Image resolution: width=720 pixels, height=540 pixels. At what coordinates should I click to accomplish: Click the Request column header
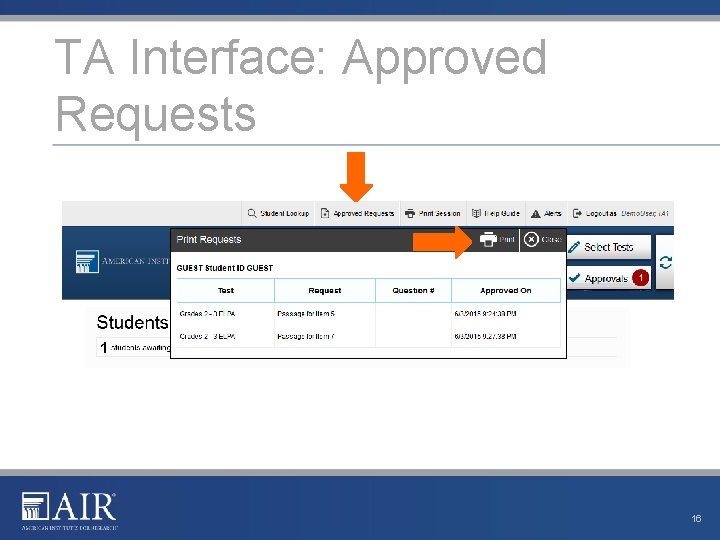[x=325, y=291]
